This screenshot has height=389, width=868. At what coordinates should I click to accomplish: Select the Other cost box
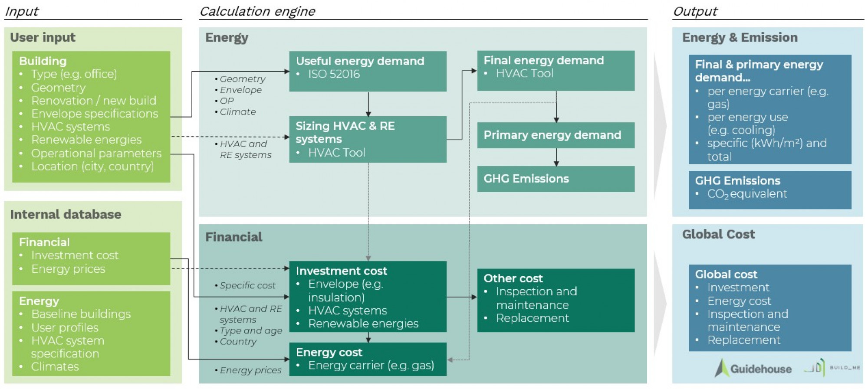pos(556,300)
